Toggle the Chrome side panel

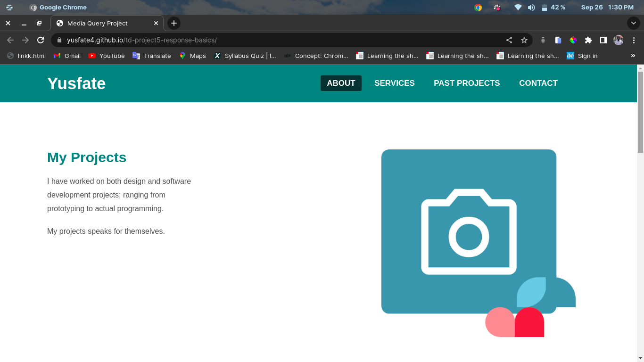[603, 40]
